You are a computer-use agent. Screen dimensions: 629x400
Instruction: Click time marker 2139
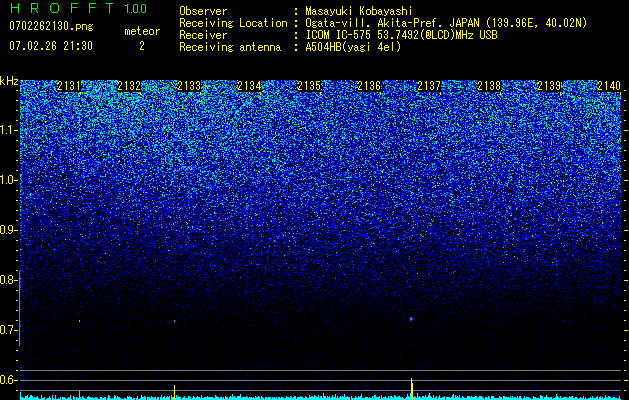[549, 86]
